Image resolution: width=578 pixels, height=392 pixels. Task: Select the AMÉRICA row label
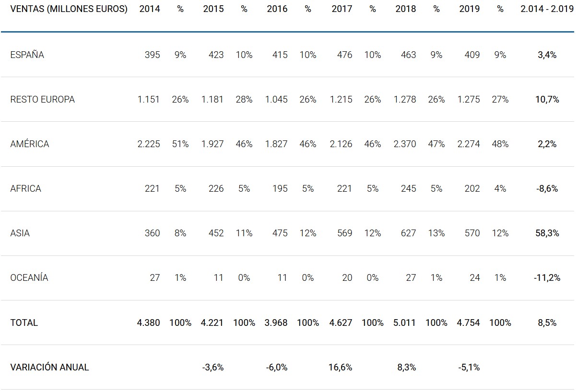click(30, 144)
